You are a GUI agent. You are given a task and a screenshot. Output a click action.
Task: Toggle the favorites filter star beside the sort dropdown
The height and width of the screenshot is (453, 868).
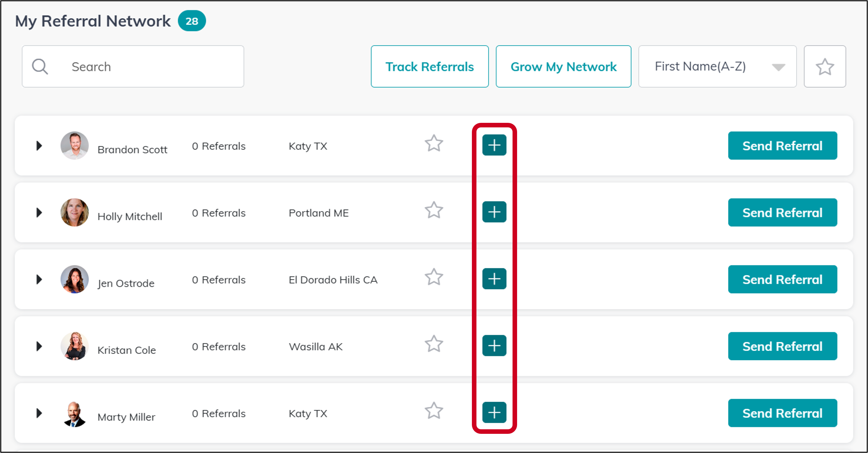pyautogui.click(x=824, y=66)
